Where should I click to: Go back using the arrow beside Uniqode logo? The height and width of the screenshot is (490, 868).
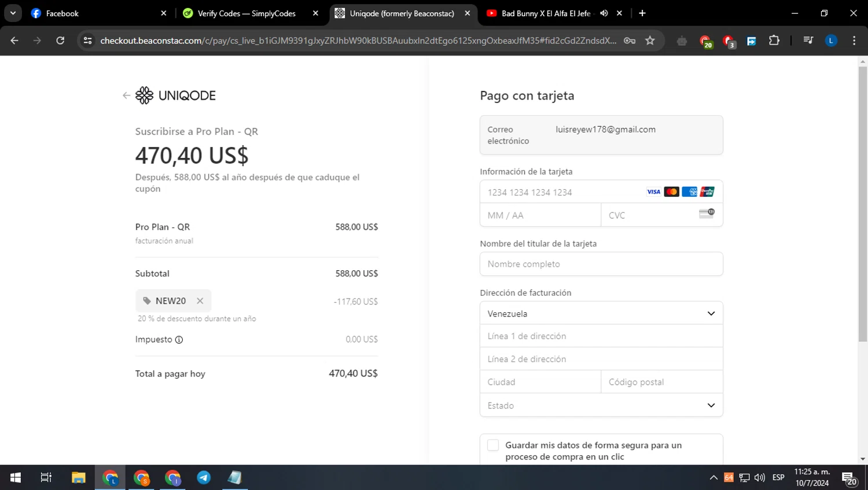coord(126,95)
